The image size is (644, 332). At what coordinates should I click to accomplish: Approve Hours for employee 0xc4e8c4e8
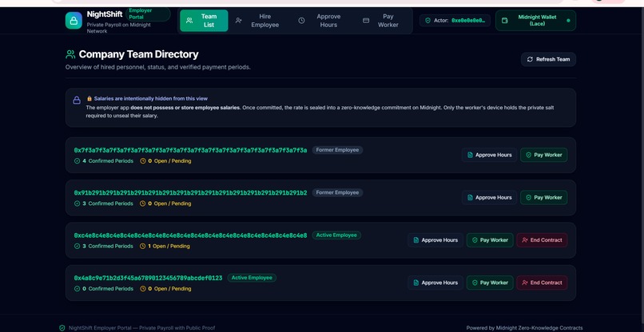[435, 240]
